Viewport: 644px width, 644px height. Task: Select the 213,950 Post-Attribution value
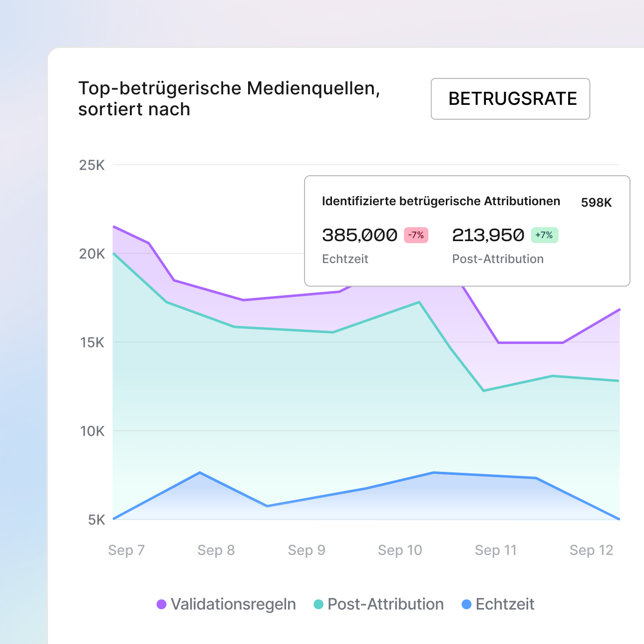pos(488,235)
